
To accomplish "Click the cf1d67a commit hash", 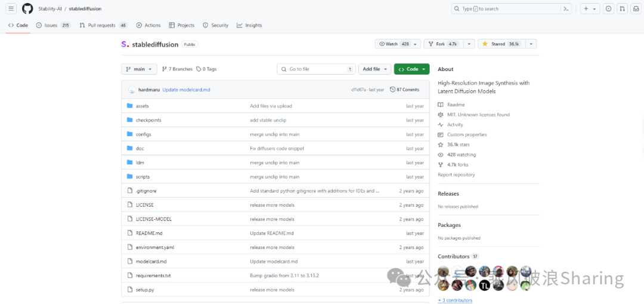I will pos(358,90).
